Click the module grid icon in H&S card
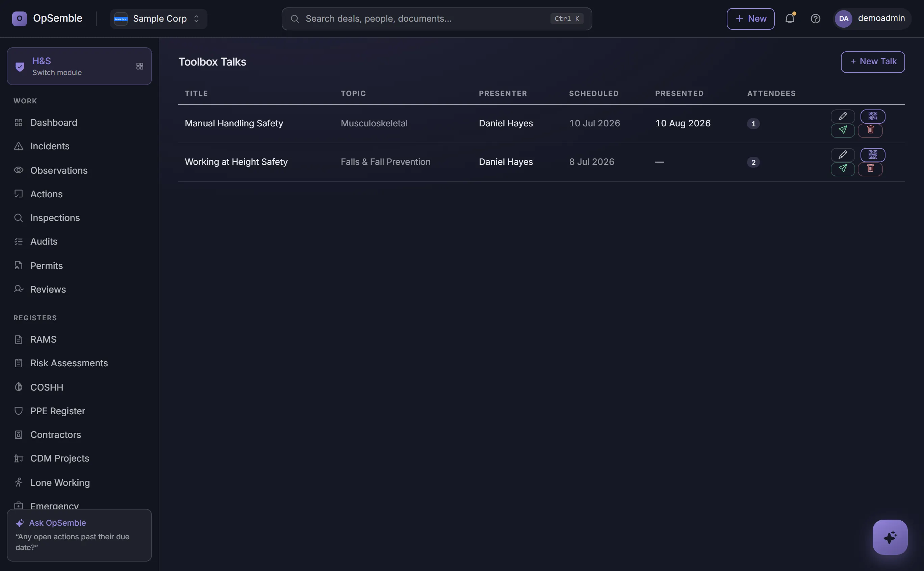924x571 pixels. (140, 66)
